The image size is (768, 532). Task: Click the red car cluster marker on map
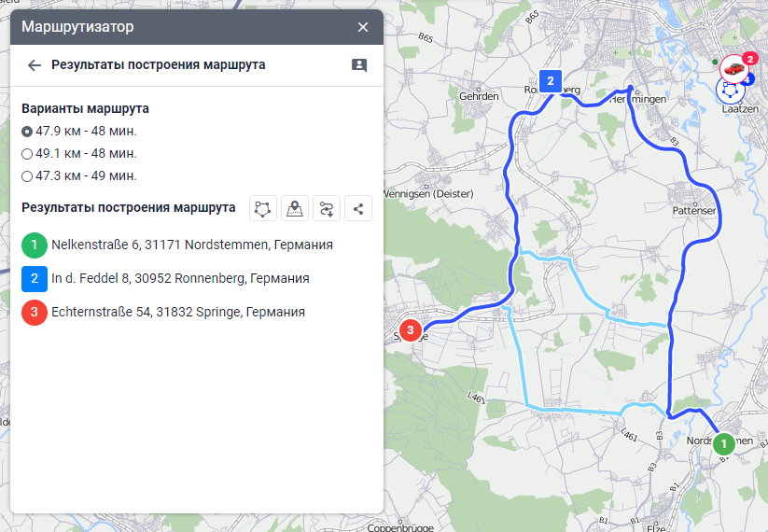pos(733,68)
